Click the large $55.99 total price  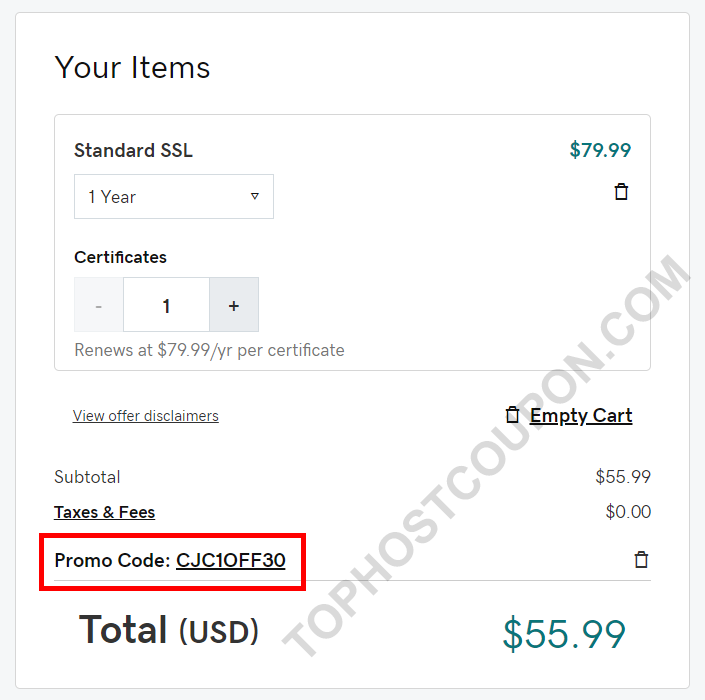pyautogui.click(x=564, y=634)
